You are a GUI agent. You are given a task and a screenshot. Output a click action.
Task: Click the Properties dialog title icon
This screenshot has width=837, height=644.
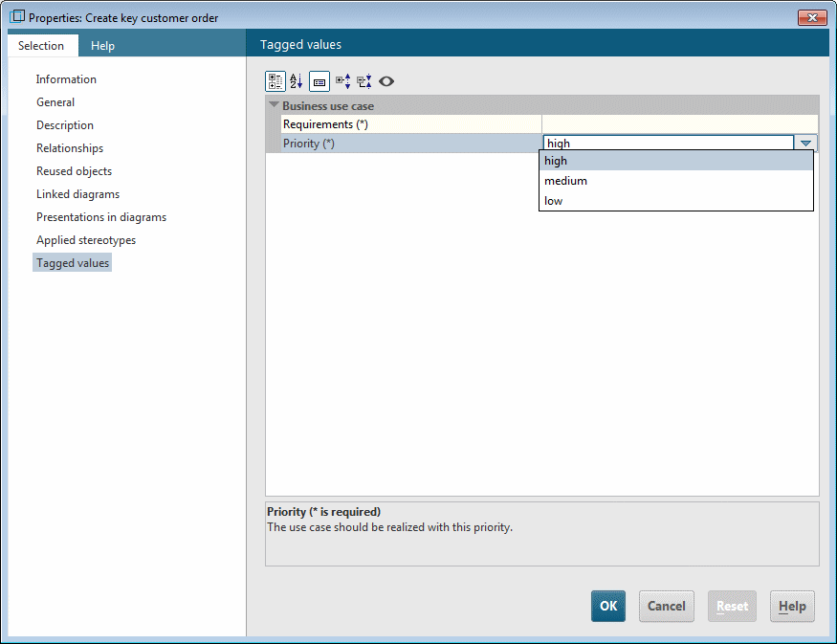tap(17, 16)
